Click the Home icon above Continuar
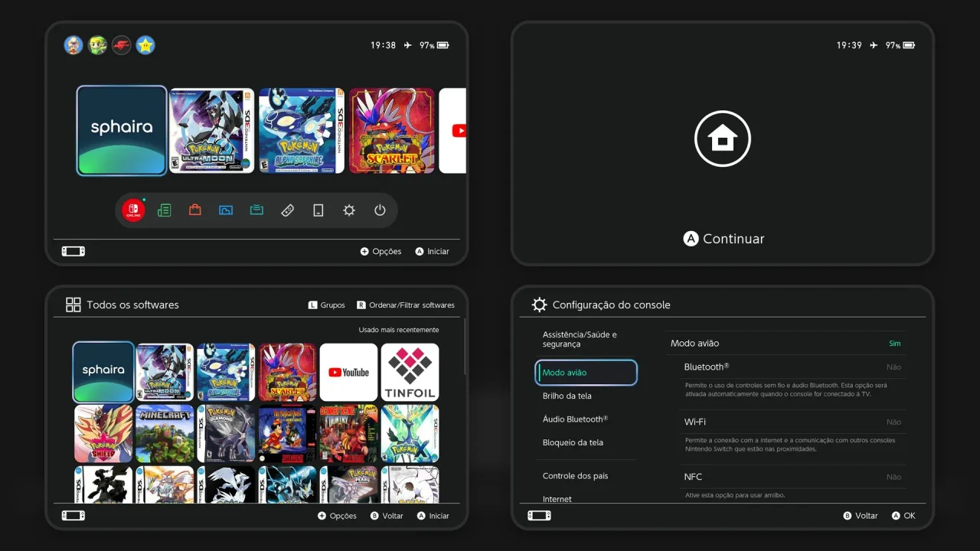Image resolution: width=980 pixels, height=551 pixels. tap(723, 139)
